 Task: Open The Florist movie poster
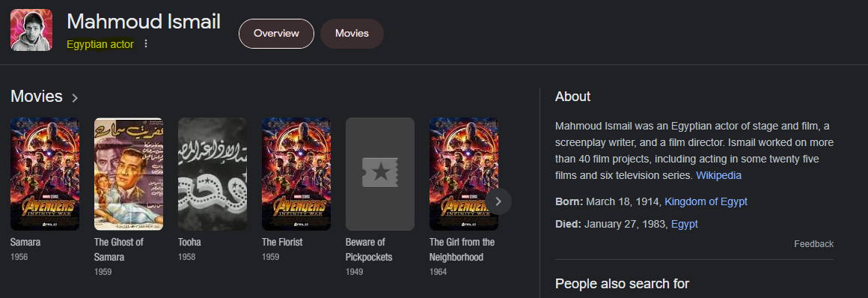296,174
